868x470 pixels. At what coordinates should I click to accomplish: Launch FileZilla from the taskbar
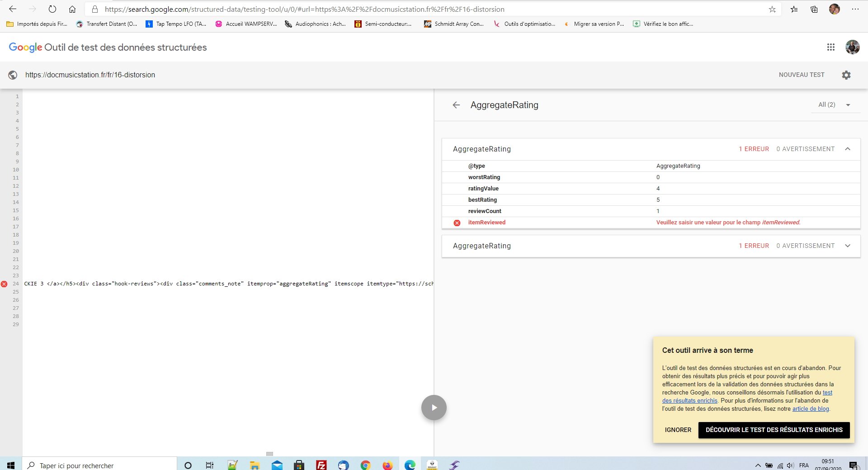click(321, 465)
